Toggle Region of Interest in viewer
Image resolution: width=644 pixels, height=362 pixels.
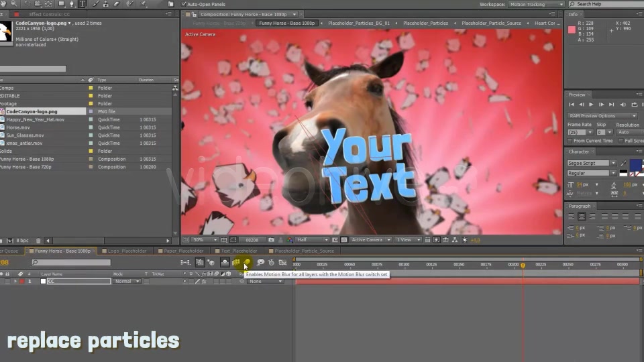pyautogui.click(x=335, y=240)
